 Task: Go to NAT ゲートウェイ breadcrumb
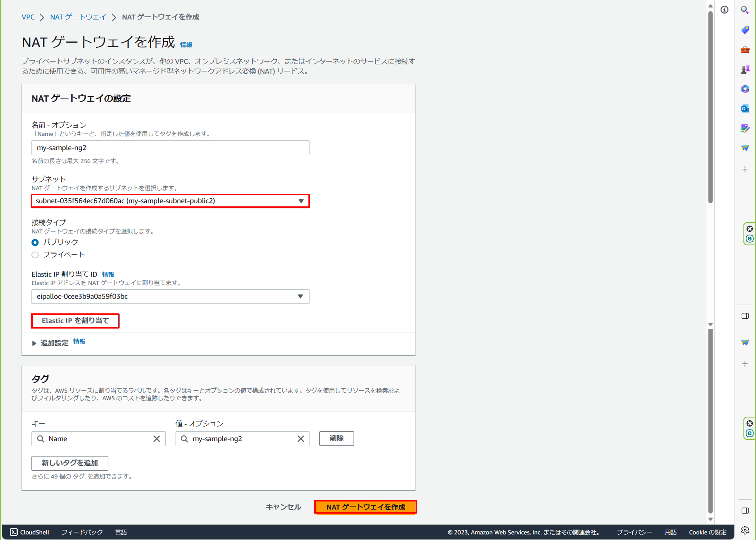78,17
